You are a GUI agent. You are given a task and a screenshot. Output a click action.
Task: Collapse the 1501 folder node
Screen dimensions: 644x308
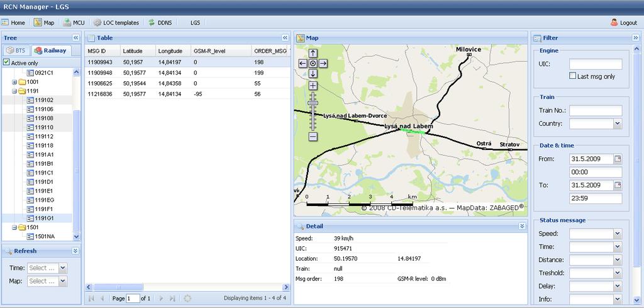[14, 227]
